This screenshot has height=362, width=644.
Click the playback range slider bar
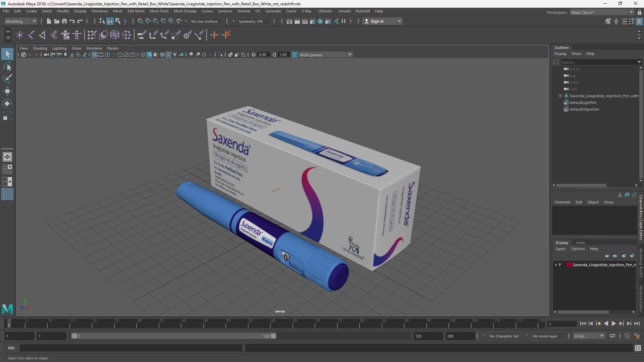coord(174,336)
